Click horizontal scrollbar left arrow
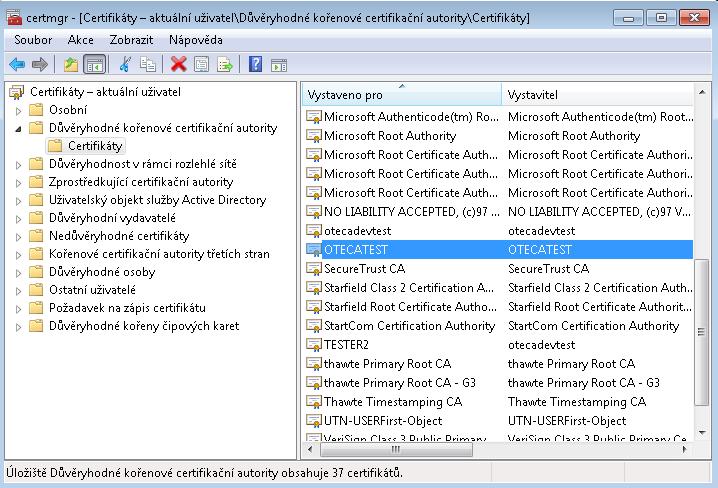718x488 pixels. [310, 450]
